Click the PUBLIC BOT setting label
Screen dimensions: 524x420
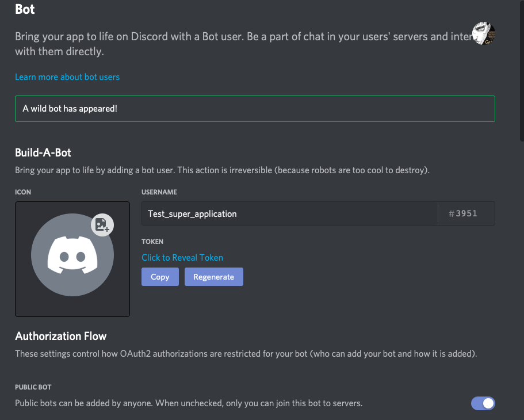click(33, 387)
